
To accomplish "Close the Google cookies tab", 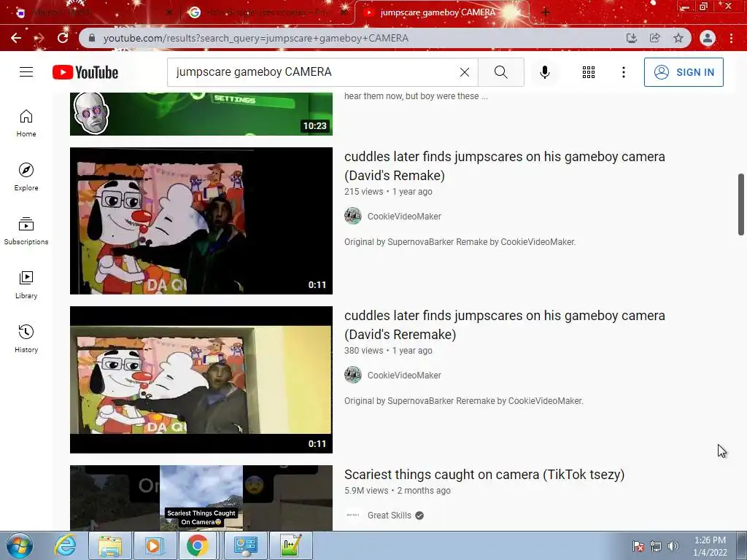I will 344,12.
